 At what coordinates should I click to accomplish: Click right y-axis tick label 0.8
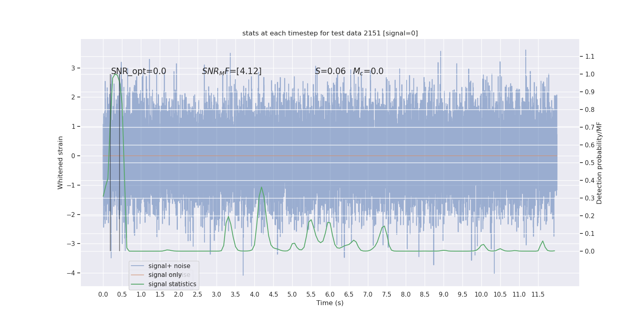point(590,109)
